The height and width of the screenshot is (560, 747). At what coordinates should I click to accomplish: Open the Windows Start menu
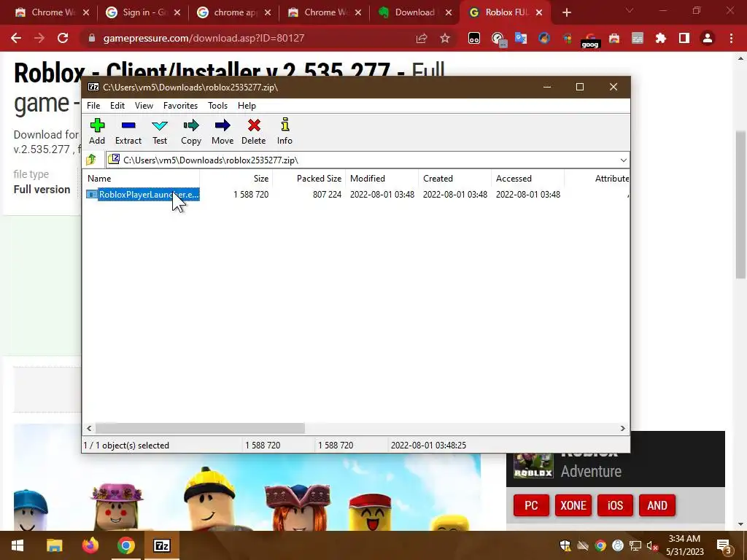pyautogui.click(x=18, y=545)
